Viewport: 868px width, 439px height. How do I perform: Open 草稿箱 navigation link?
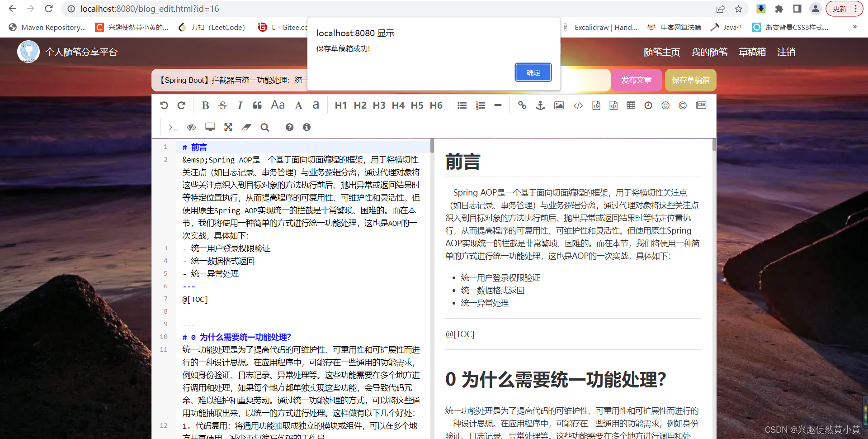[x=752, y=52]
